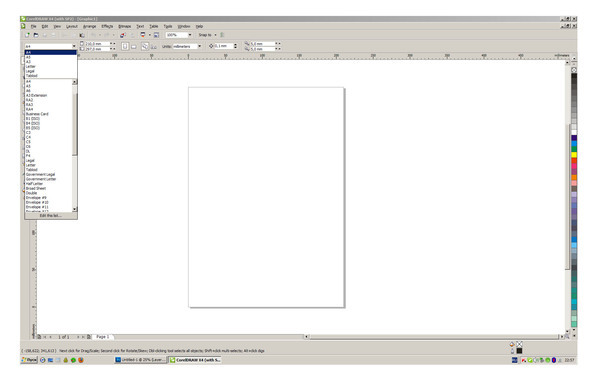This screenshot has width=600, height=380.
Task: Click the paper size list scroll-down arrow
Action: pos(75,209)
